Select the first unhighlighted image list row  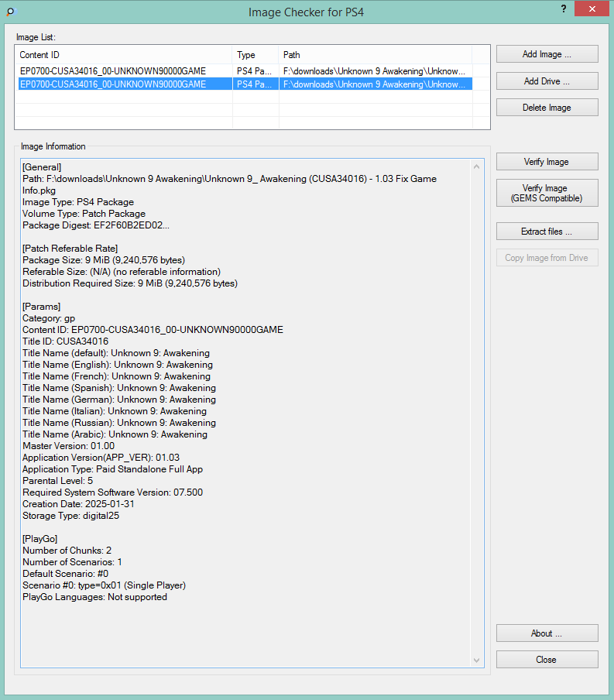click(245, 71)
